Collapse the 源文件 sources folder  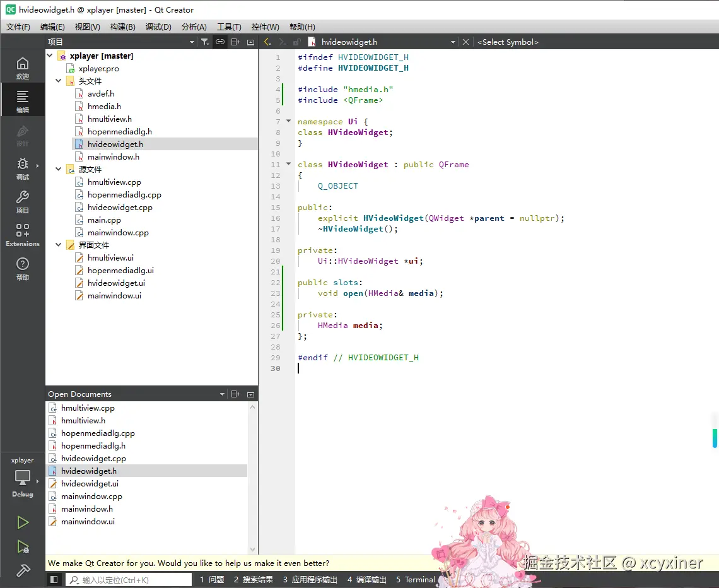click(x=59, y=169)
